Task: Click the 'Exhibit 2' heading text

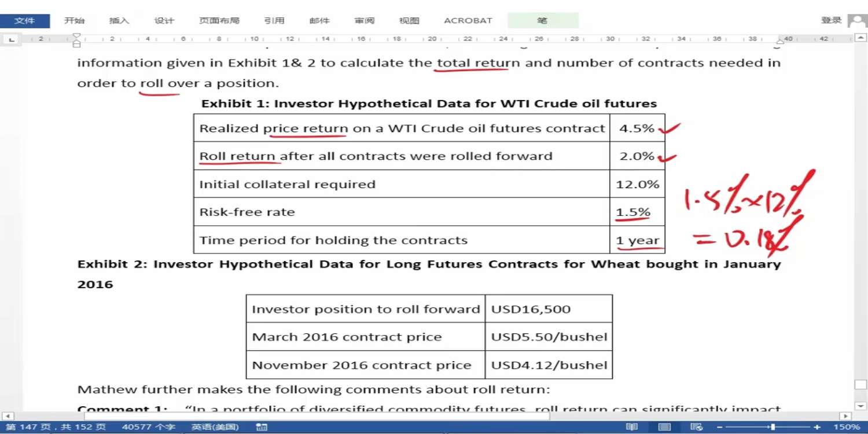Action: (429, 274)
